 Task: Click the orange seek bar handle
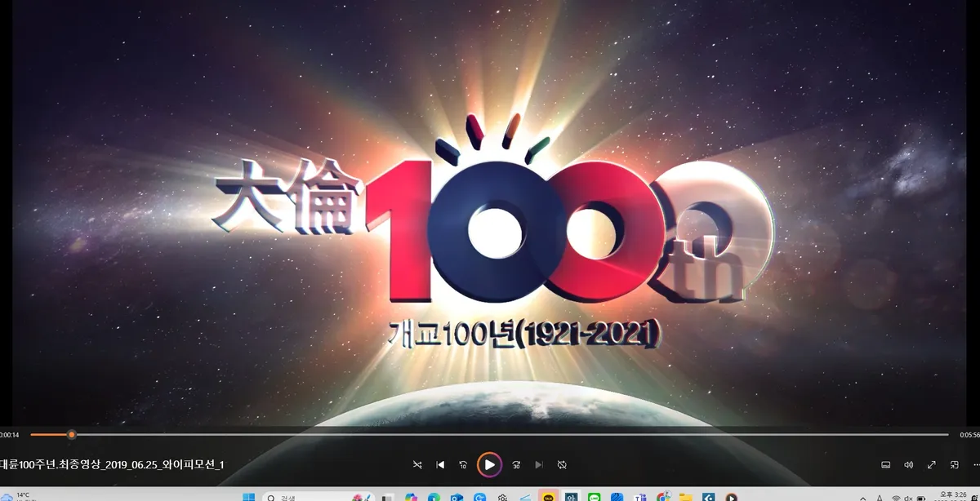71,434
